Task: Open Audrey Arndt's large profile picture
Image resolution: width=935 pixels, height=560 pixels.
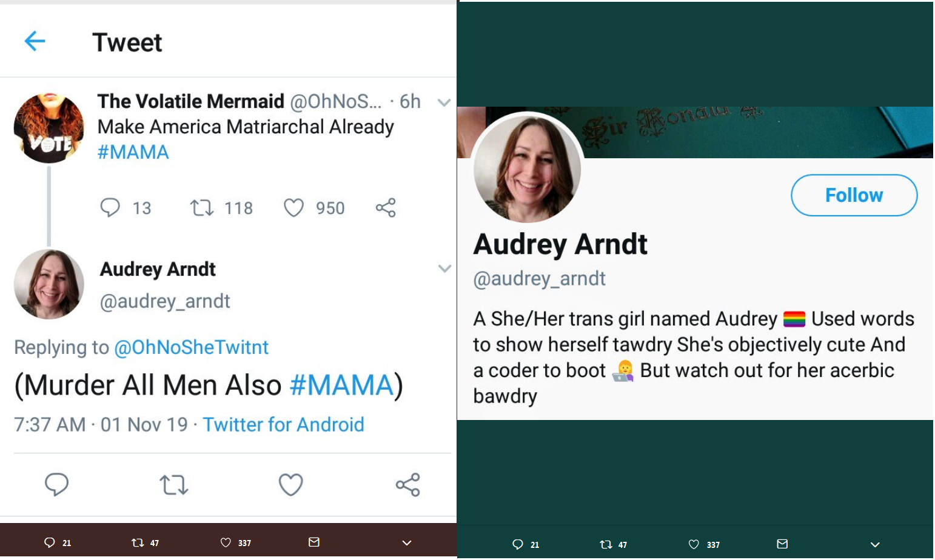Action: point(528,168)
